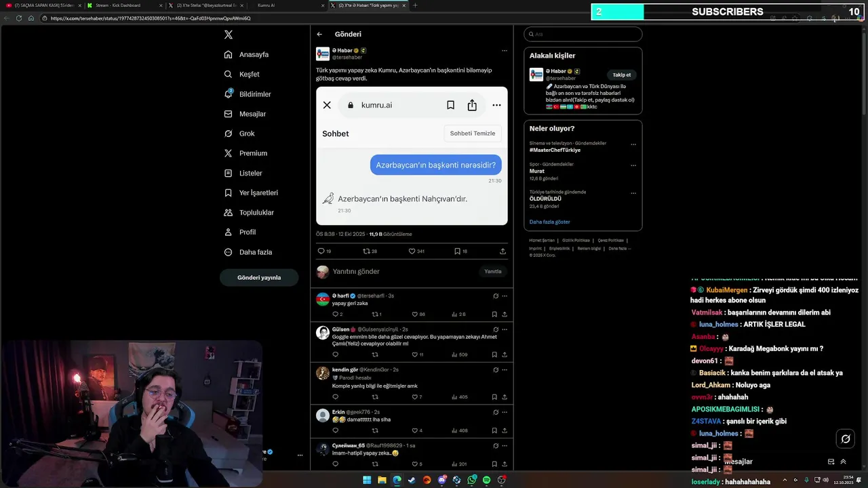Image resolution: width=868 pixels, height=488 pixels.
Task: Repost the main post
Action: (367, 251)
